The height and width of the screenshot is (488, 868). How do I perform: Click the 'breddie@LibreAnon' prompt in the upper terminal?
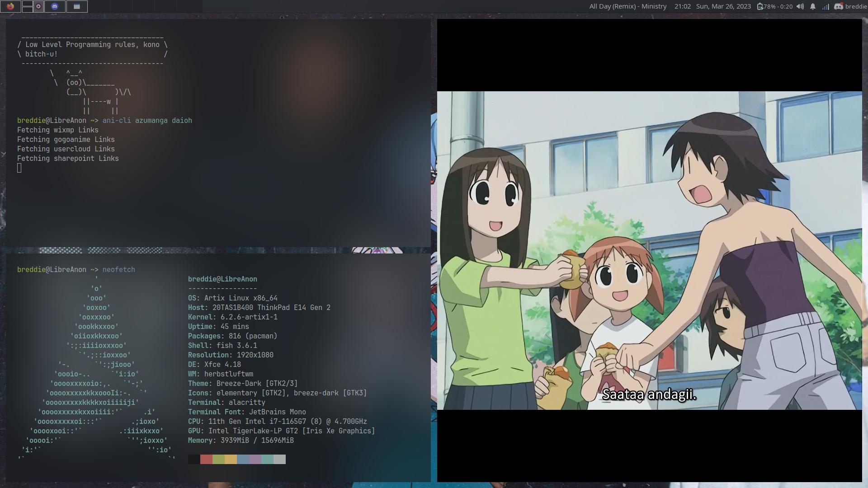pyautogui.click(x=52, y=121)
